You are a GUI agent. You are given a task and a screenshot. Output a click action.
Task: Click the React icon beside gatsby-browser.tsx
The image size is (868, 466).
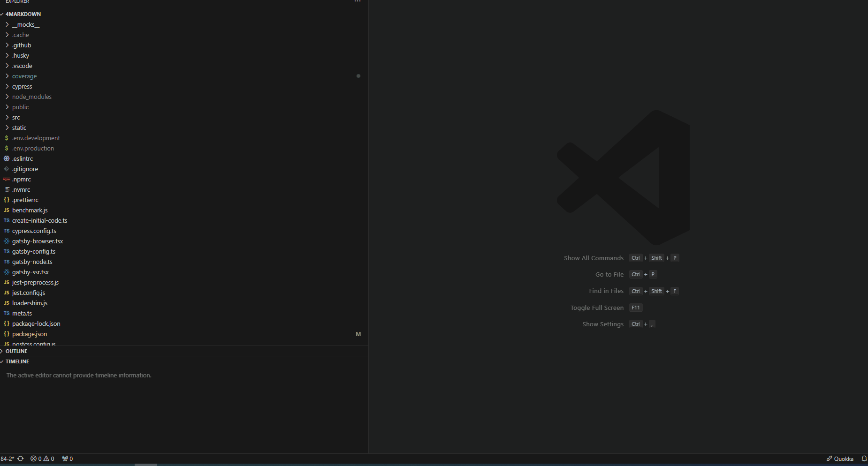point(7,241)
